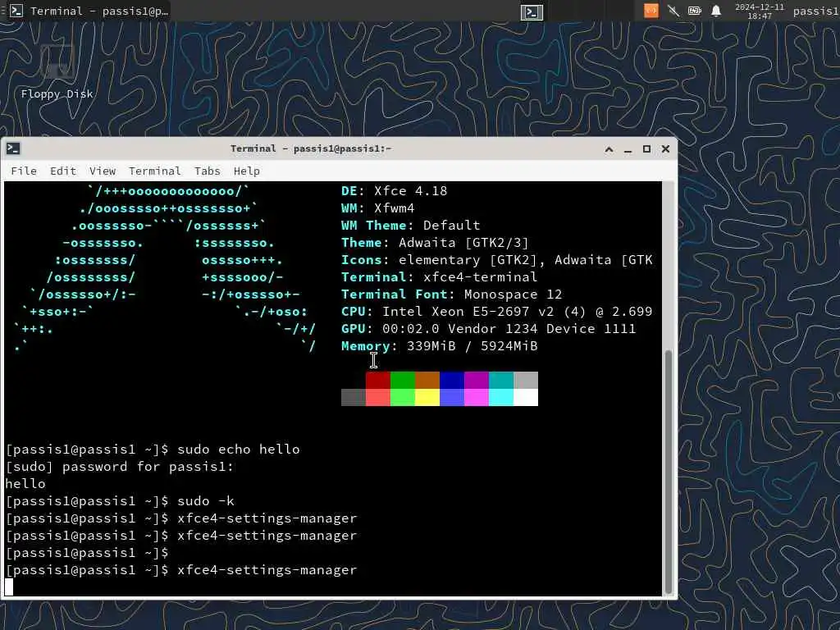840x630 pixels.
Task: Open the battery power manager icon
Action: pyautogui.click(x=695, y=11)
